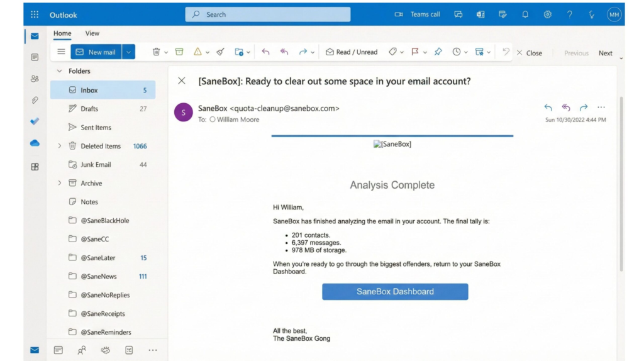
Task: Sweep messages with the broom icon
Action: [221, 52]
